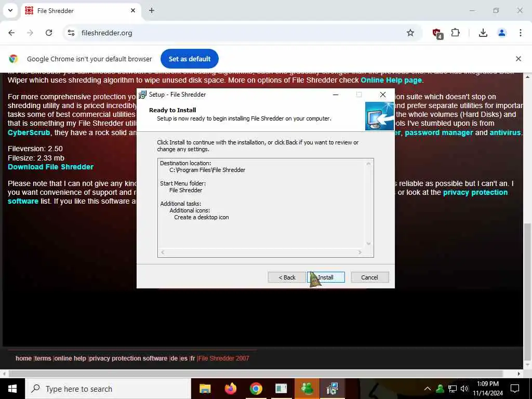Set Chrome as default browser
The height and width of the screenshot is (399, 532).
tap(189, 59)
